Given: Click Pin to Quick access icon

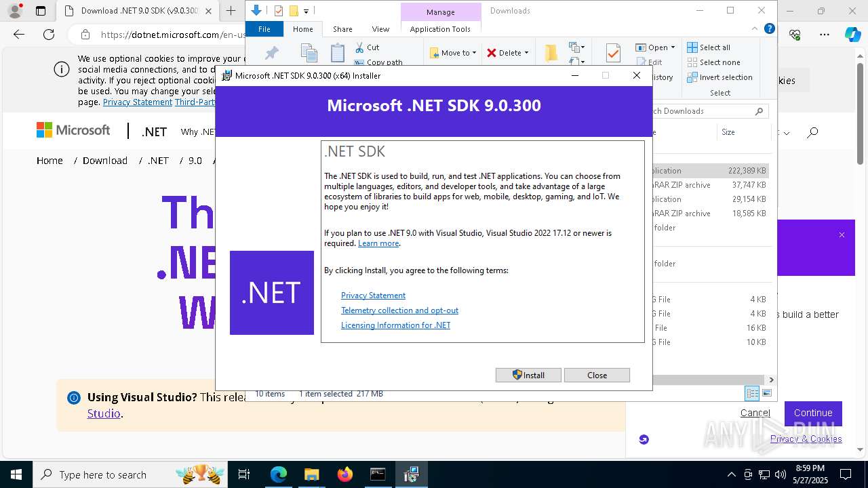Looking at the screenshot, I should [271, 53].
